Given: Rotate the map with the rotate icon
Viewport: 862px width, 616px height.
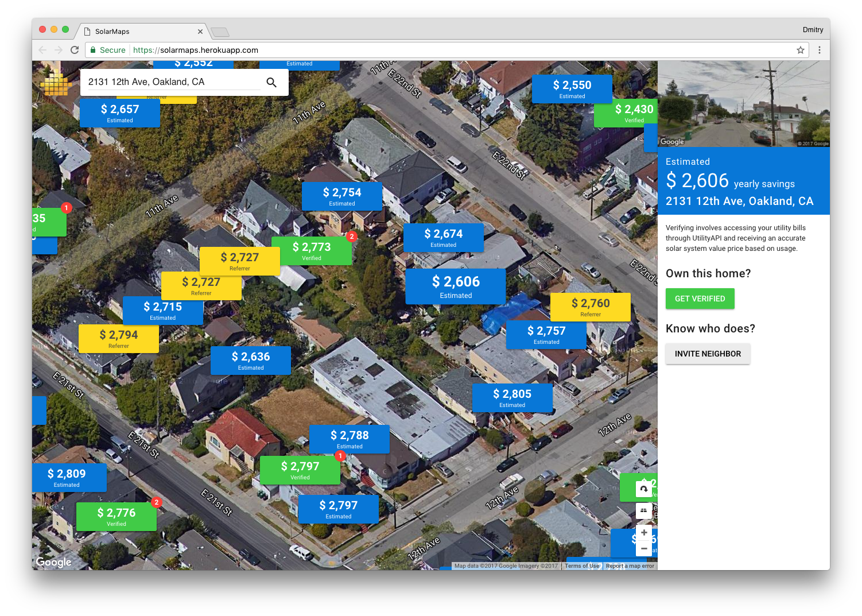Looking at the screenshot, I should (644, 489).
